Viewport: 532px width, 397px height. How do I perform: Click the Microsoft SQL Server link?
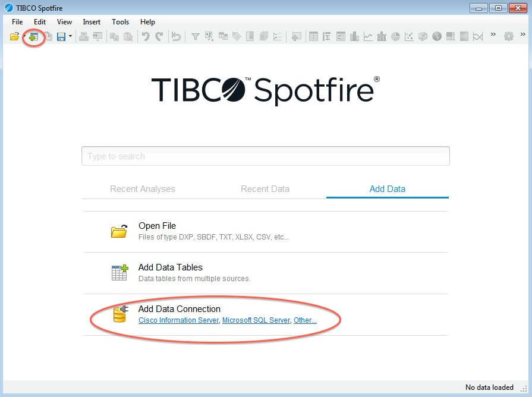point(256,320)
